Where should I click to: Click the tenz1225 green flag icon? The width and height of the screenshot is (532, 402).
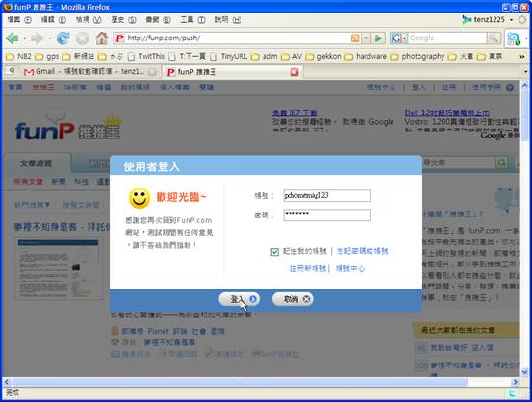click(467, 20)
